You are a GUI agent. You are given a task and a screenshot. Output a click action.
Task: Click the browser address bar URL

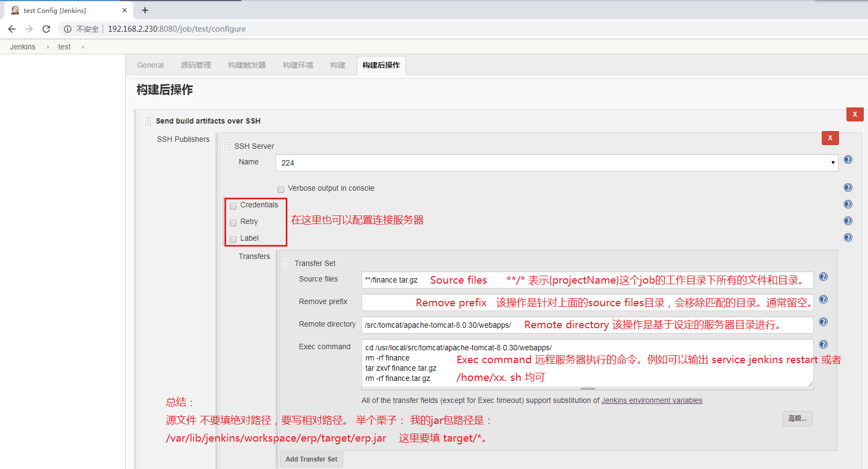click(x=177, y=29)
